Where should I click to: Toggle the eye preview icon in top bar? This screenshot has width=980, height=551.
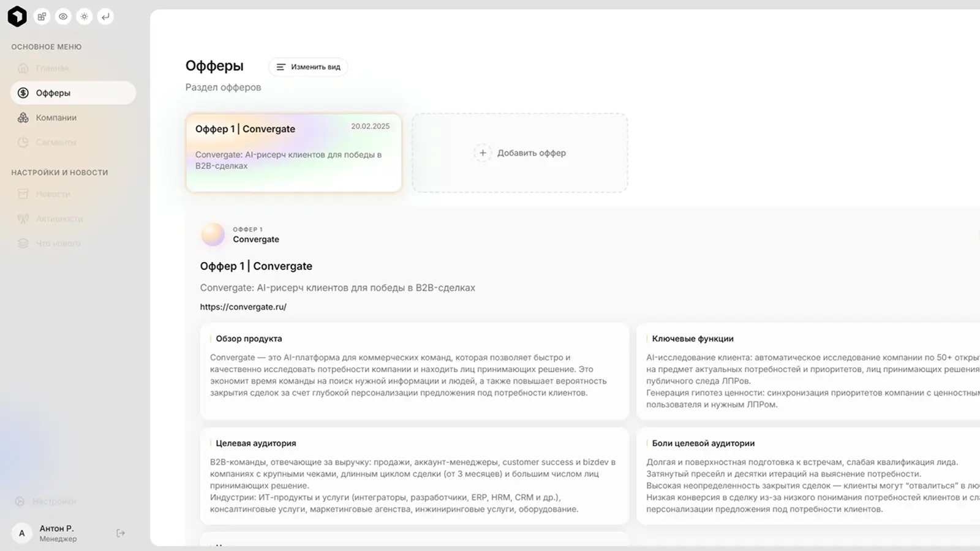62,17
